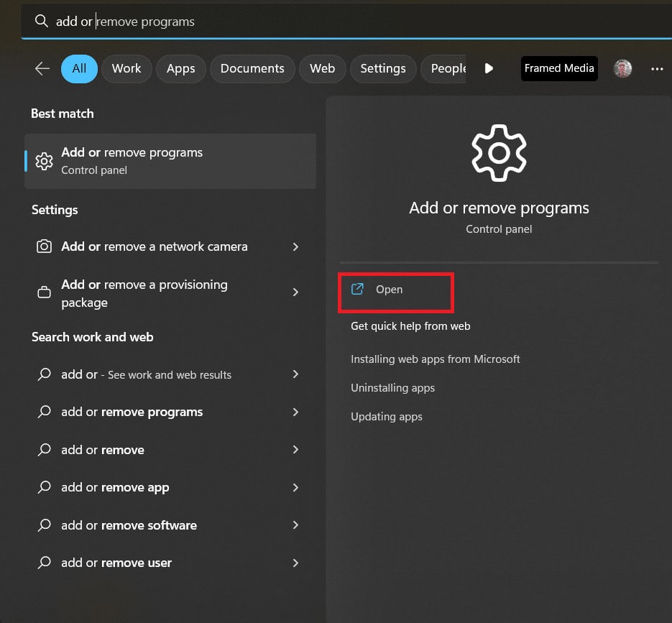Expand the add or remove user suggestion
This screenshot has height=623, width=672.
[295, 563]
